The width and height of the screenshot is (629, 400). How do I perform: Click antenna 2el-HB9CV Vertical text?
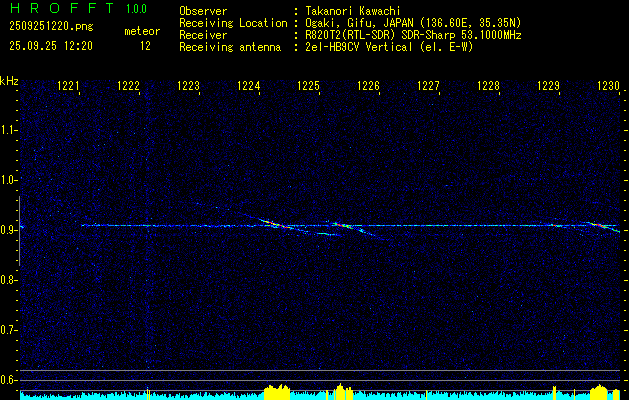pos(389,47)
